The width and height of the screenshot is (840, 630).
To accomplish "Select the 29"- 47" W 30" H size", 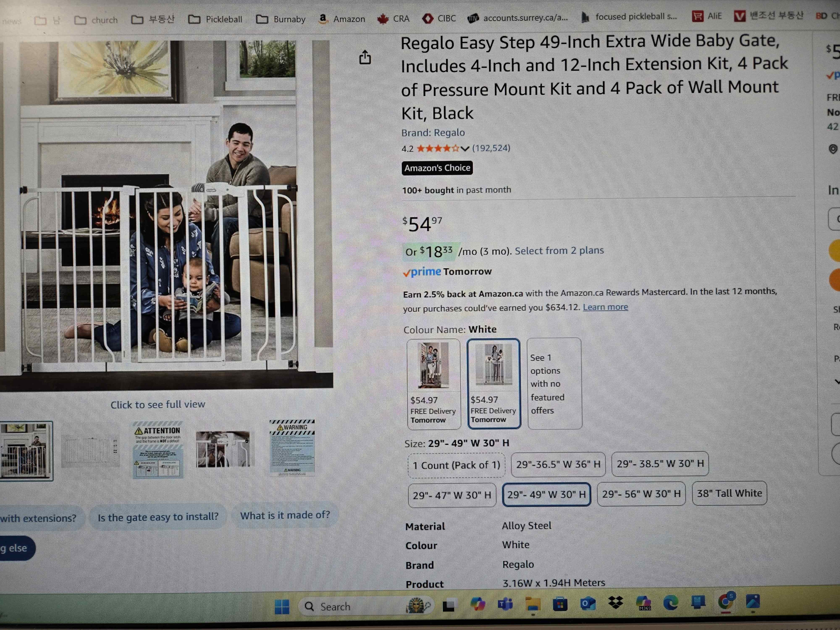I will (452, 495).
